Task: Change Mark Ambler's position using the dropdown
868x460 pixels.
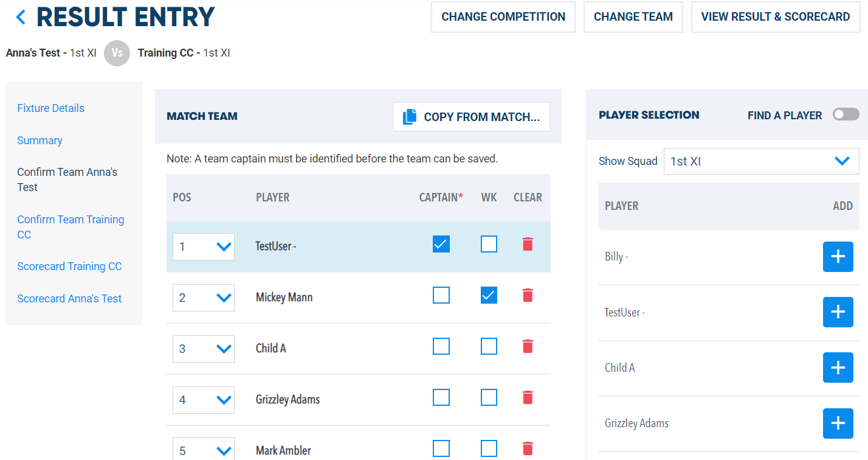Action: pyautogui.click(x=204, y=451)
